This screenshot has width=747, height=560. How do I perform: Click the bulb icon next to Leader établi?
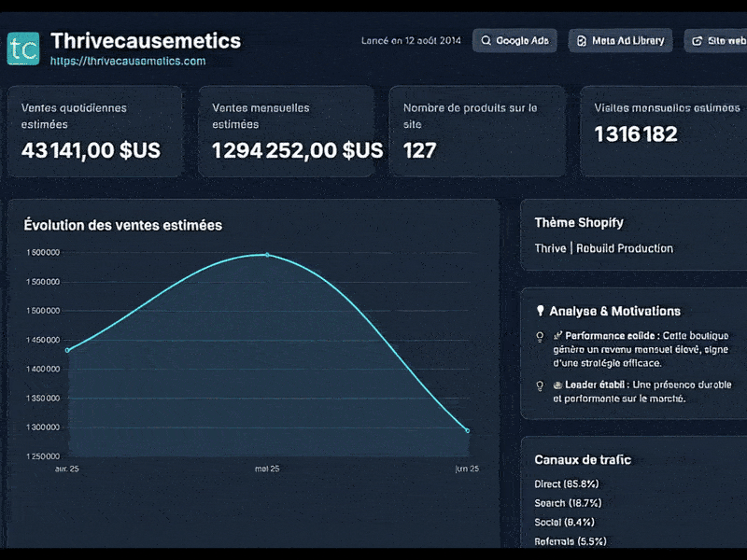point(539,385)
